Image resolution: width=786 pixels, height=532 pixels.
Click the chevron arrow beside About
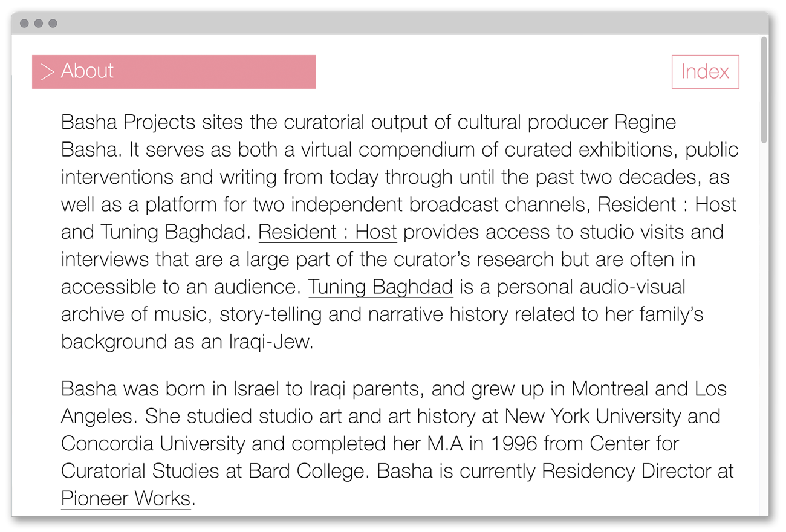pos(47,72)
